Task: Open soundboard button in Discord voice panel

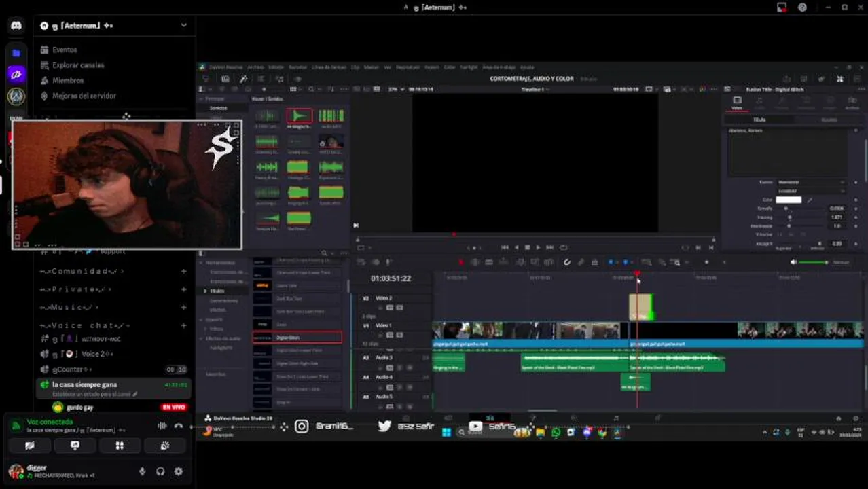Action: [165, 446]
